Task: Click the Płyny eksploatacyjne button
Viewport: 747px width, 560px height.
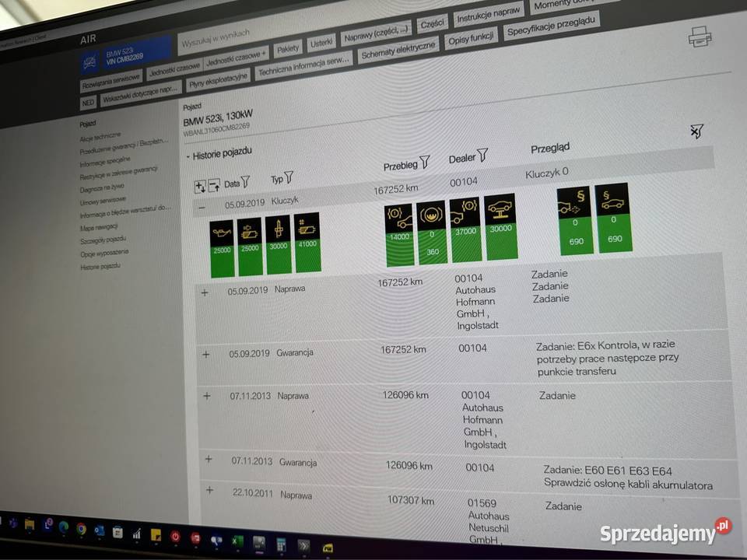Action: 218,80
